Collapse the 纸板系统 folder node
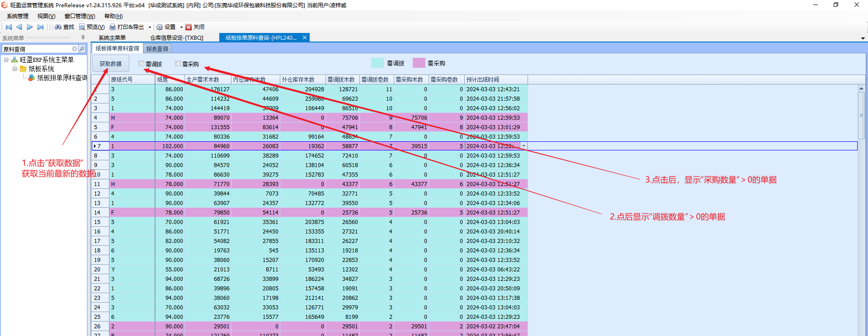The height and width of the screenshot is (336, 868). (15, 69)
